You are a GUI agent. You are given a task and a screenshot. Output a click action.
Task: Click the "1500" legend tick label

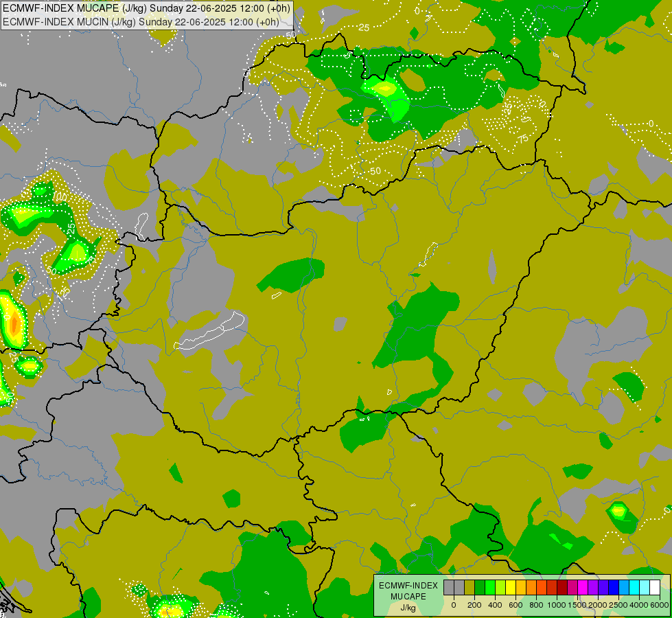(x=577, y=605)
